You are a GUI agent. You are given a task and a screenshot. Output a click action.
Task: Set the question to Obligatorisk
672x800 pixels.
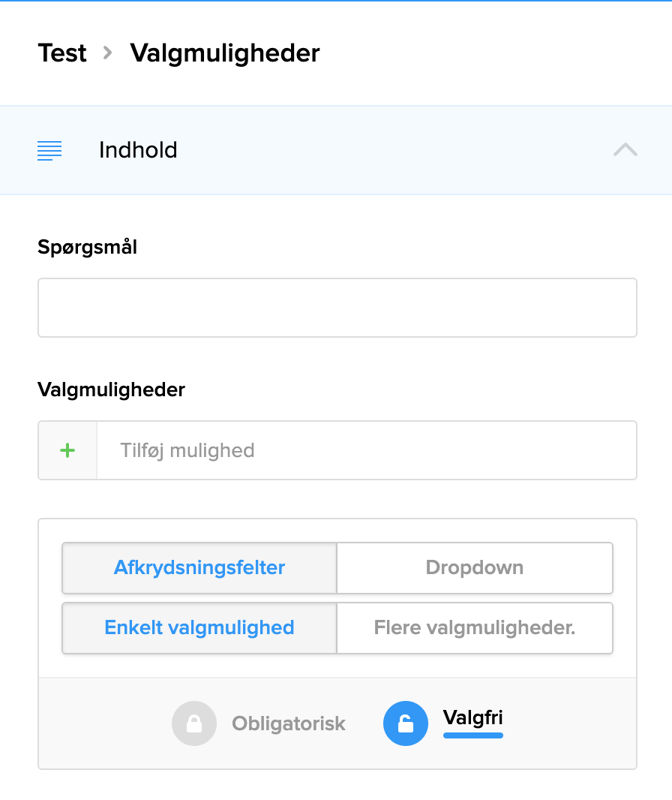point(288,723)
